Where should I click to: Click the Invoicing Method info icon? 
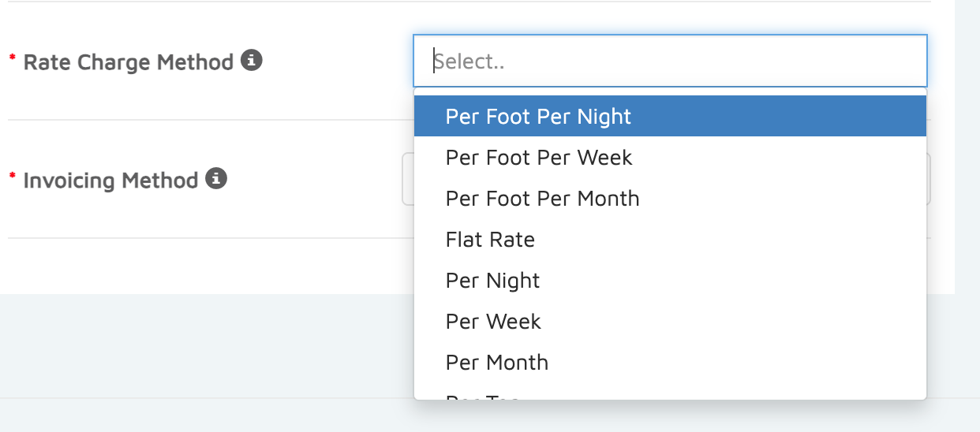click(x=216, y=179)
